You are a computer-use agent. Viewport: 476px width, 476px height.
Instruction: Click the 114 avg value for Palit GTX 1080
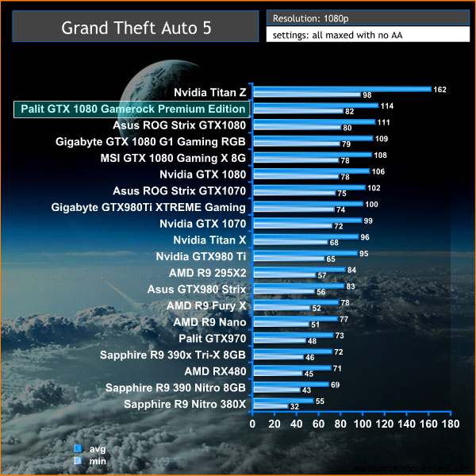tap(387, 106)
